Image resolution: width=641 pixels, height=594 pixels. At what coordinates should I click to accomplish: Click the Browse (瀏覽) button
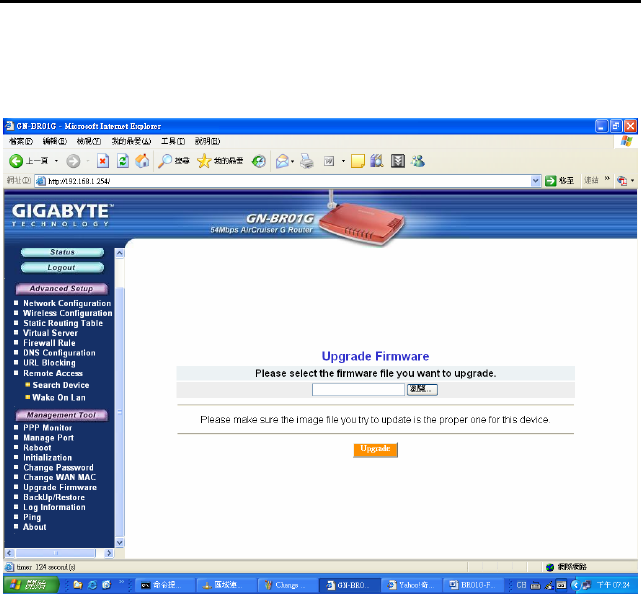[x=422, y=390]
